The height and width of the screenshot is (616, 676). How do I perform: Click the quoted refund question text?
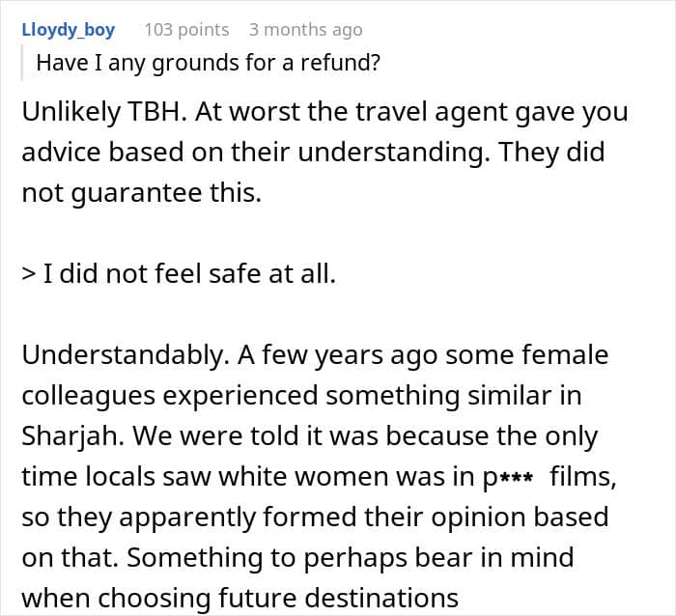point(209,63)
